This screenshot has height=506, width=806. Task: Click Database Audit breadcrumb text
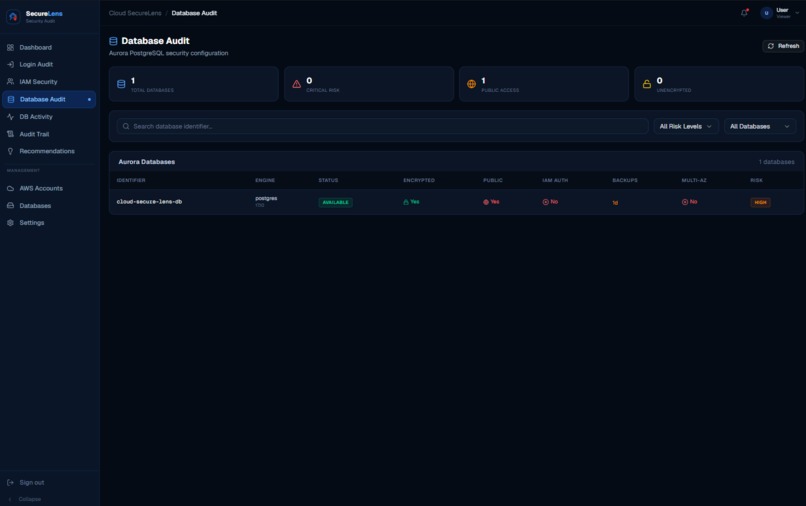click(x=194, y=13)
